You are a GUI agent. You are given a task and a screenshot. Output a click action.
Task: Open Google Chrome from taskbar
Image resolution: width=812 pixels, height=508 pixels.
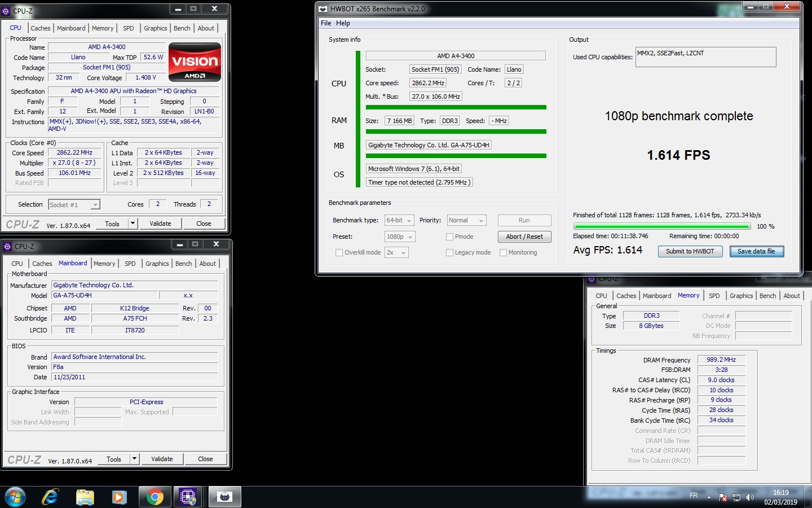(155, 497)
